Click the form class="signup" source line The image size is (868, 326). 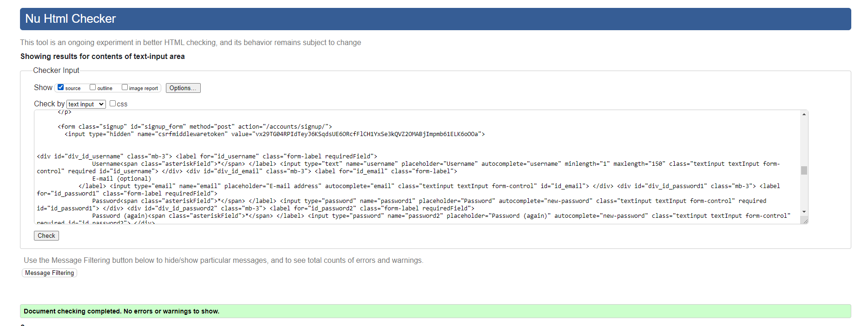[195, 127]
